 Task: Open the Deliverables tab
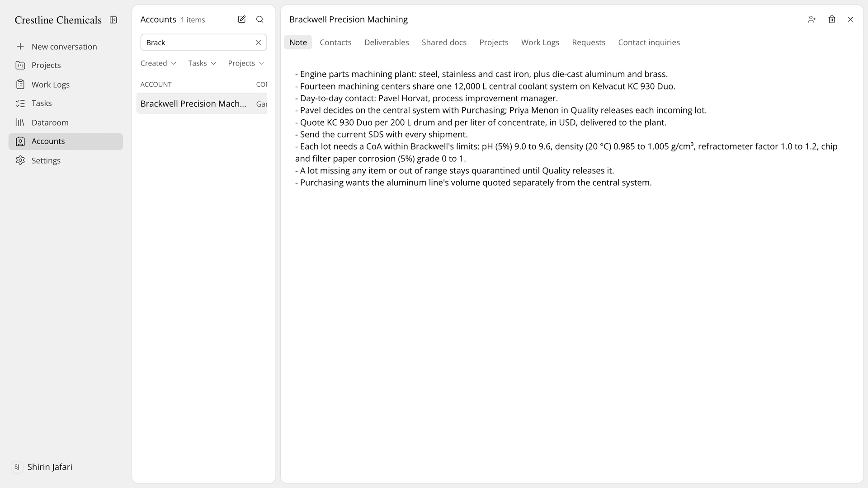(387, 42)
